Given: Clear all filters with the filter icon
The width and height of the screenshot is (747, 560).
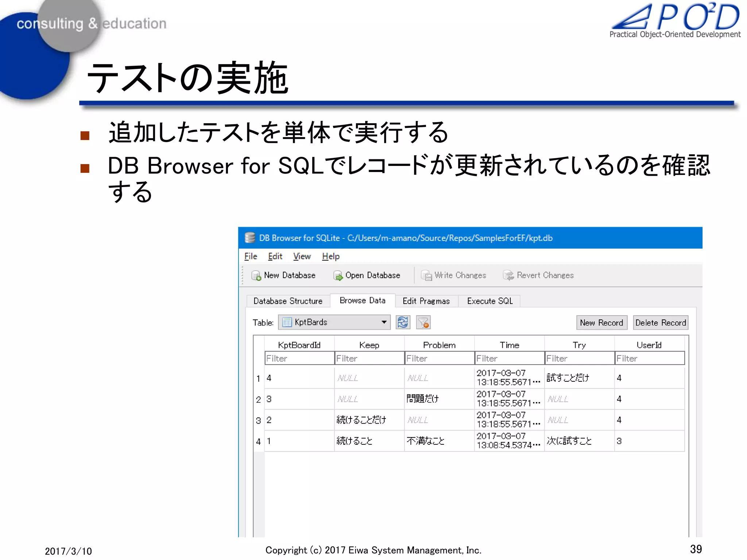Looking at the screenshot, I should coord(423,322).
